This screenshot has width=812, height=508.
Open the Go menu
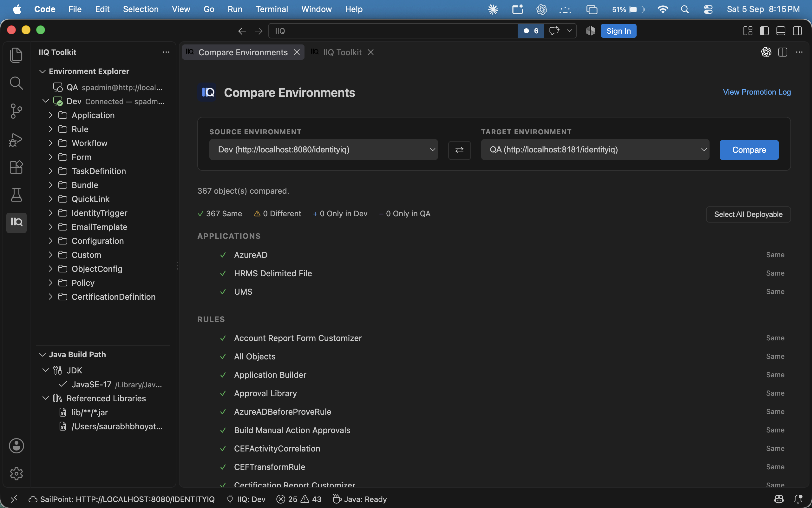point(209,9)
